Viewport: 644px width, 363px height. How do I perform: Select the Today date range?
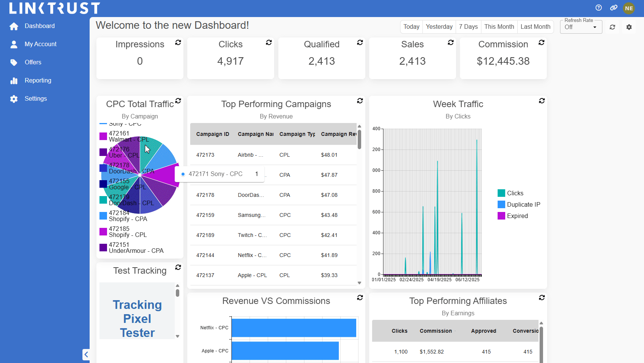(x=411, y=26)
